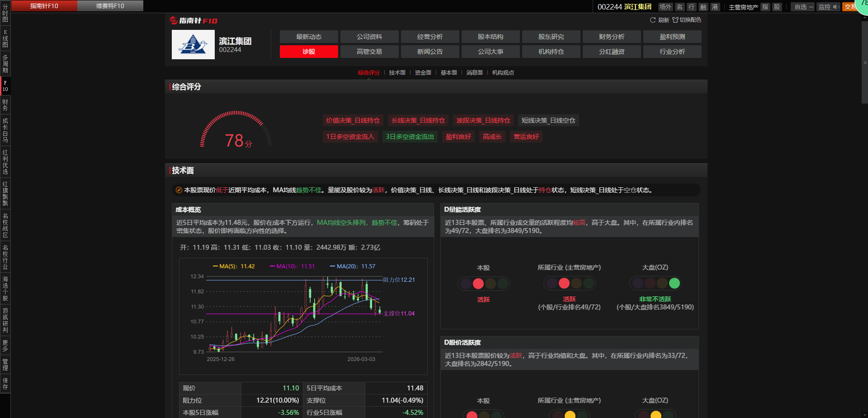
Task: Jump to 机构观点 anchor link
Action: (x=503, y=72)
